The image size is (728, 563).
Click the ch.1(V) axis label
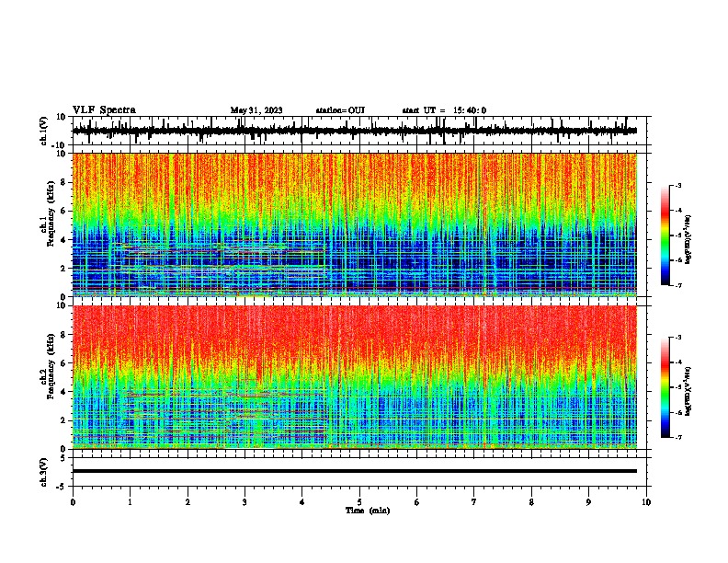click(43, 132)
